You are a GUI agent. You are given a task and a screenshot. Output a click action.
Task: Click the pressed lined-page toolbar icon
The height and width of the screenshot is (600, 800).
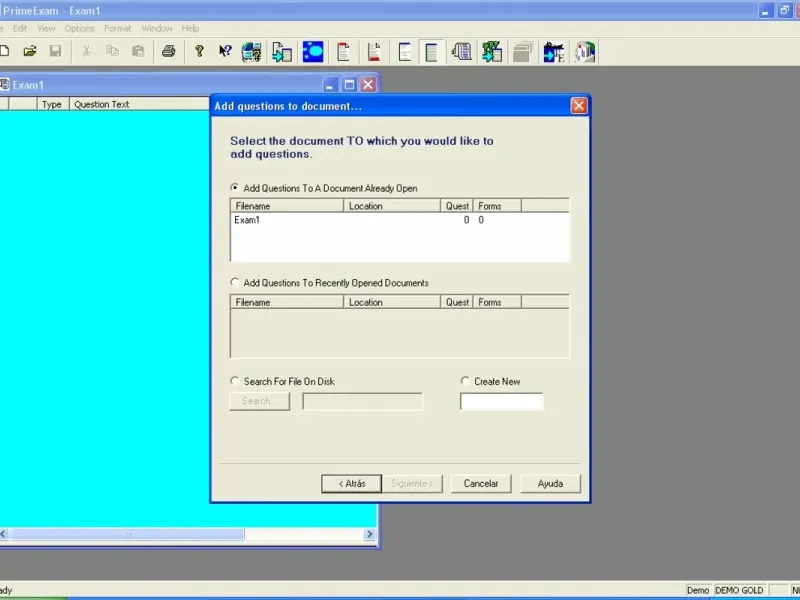point(432,52)
